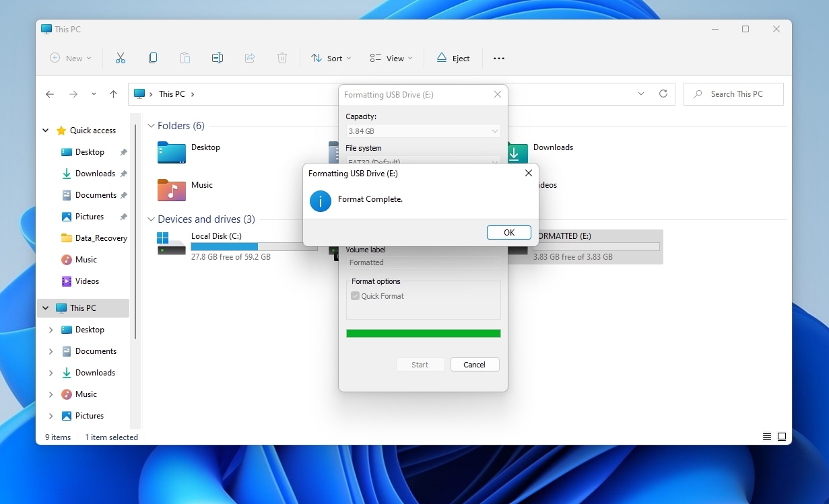Click the Eject button in toolbar
Viewport: 829px width, 504px height.
[453, 59]
